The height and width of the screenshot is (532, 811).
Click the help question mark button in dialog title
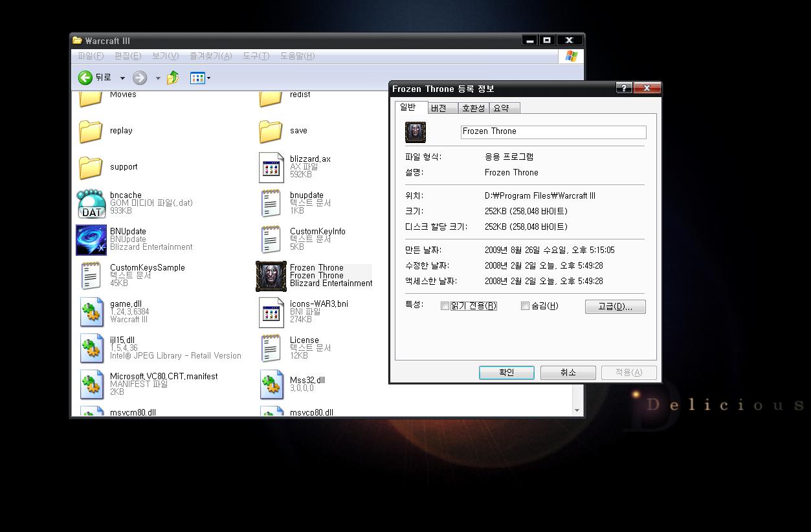pyautogui.click(x=624, y=89)
